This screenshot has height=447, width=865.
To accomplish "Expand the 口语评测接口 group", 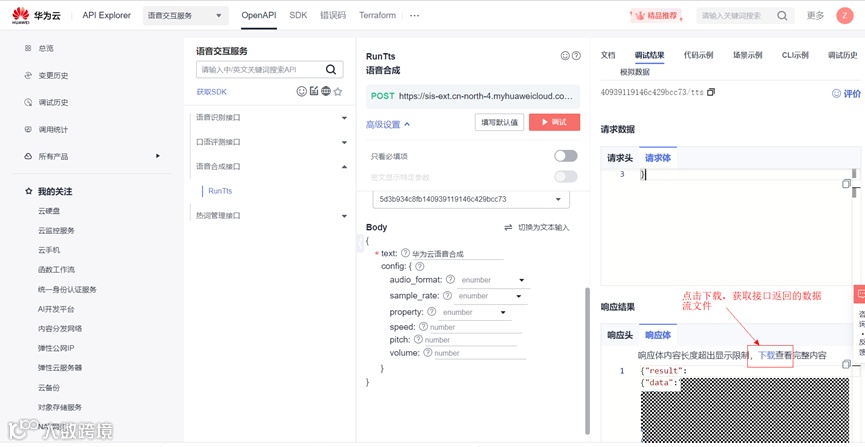I will point(344,142).
